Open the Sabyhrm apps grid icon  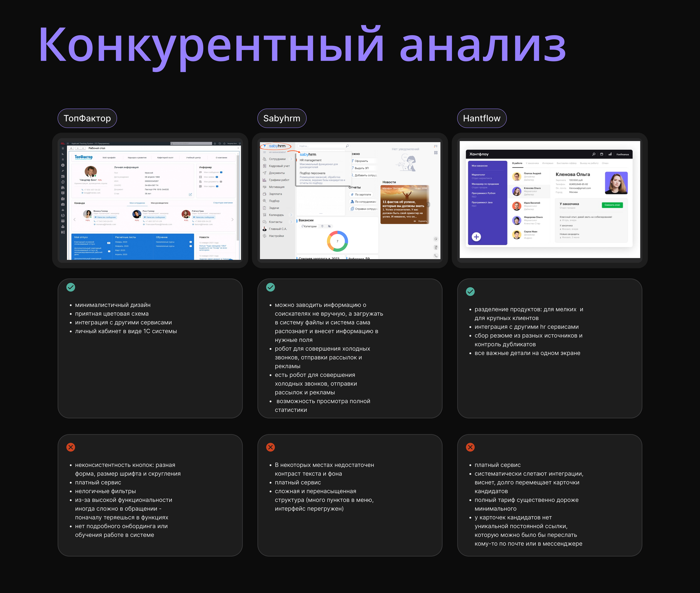[x=436, y=153]
